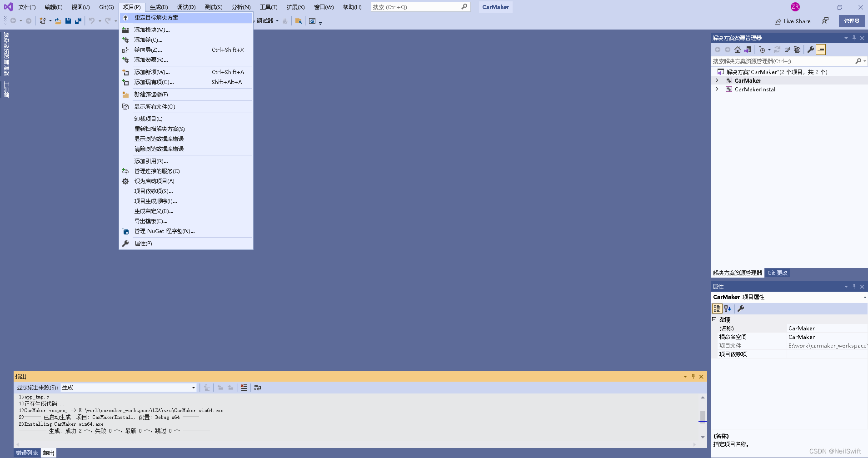Viewport: 868px width, 458px height.
Task: Click the Live Share icon
Action: (x=778, y=21)
